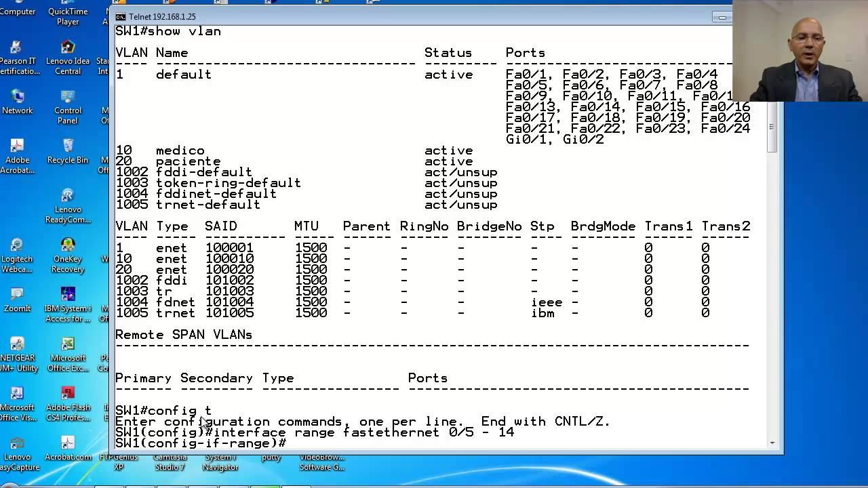
Task: Click 'token-ring-default' VLAN entry
Action: (x=229, y=183)
